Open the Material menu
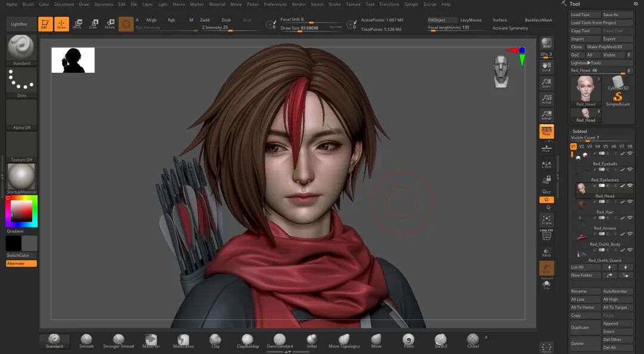Image resolution: width=644 pixels, height=354 pixels. (217, 4)
